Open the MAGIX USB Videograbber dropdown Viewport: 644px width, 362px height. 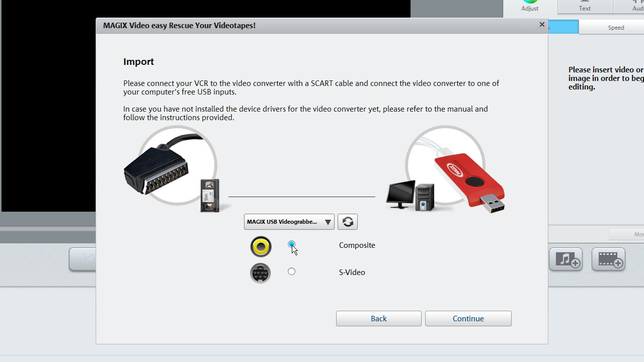coord(289,222)
